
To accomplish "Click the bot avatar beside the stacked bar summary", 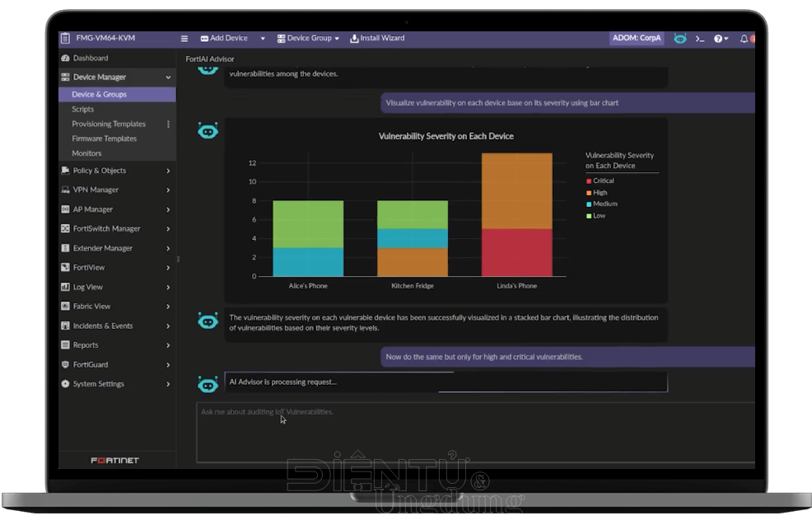I will [208, 321].
